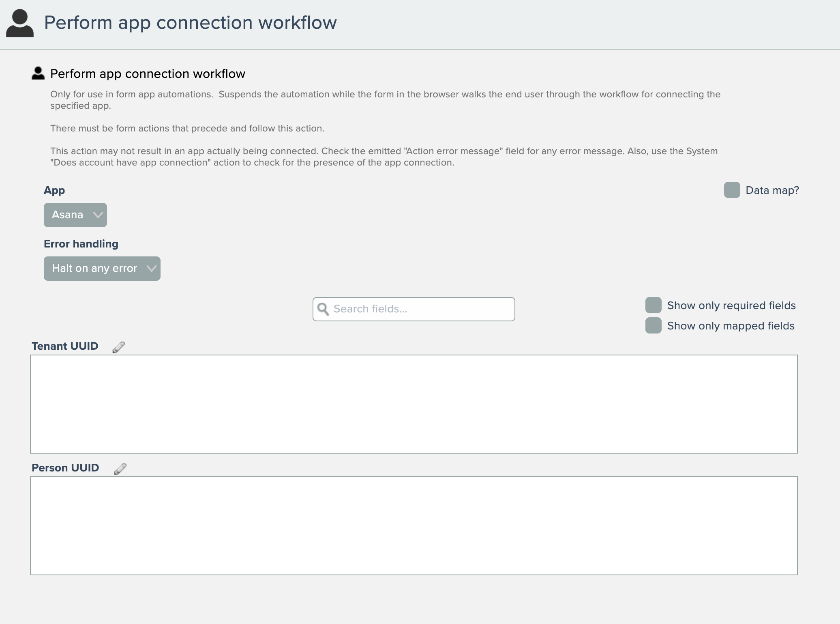Click the Person UUID field label
Image resolution: width=840 pixels, height=624 pixels.
click(65, 468)
